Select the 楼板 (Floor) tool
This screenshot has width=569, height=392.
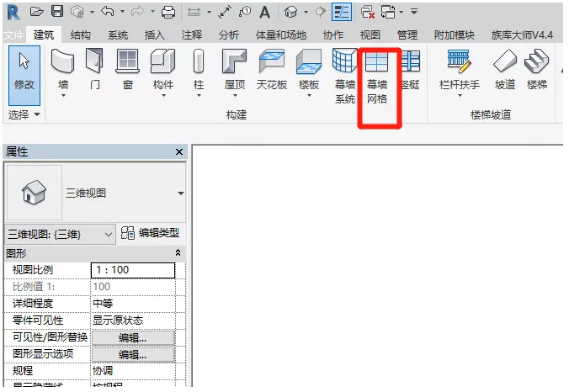[x=309, y=69]
